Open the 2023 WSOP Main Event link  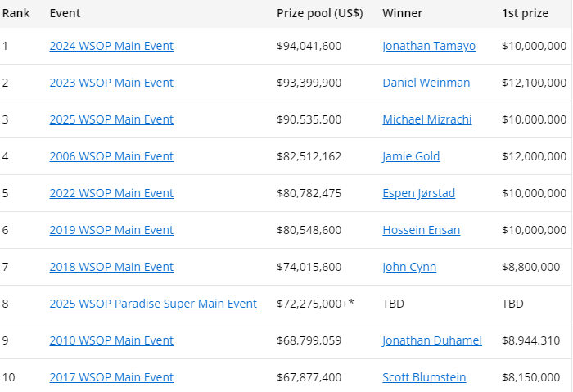111,83
